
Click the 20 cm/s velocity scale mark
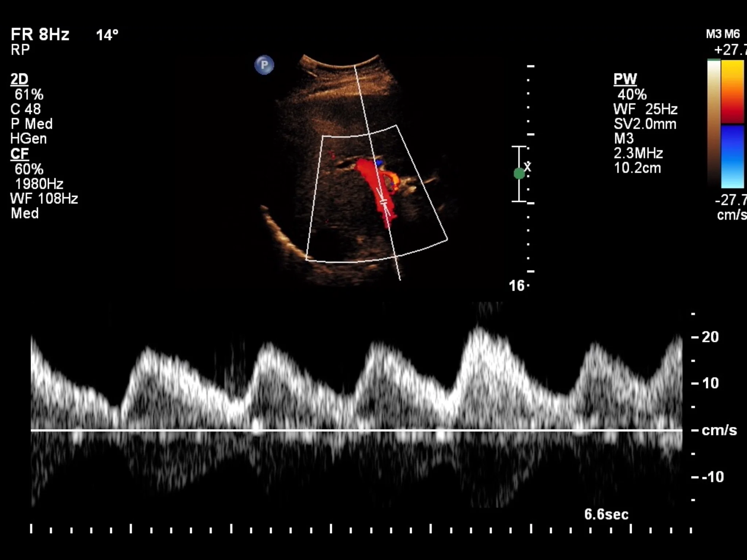point(710,337)
